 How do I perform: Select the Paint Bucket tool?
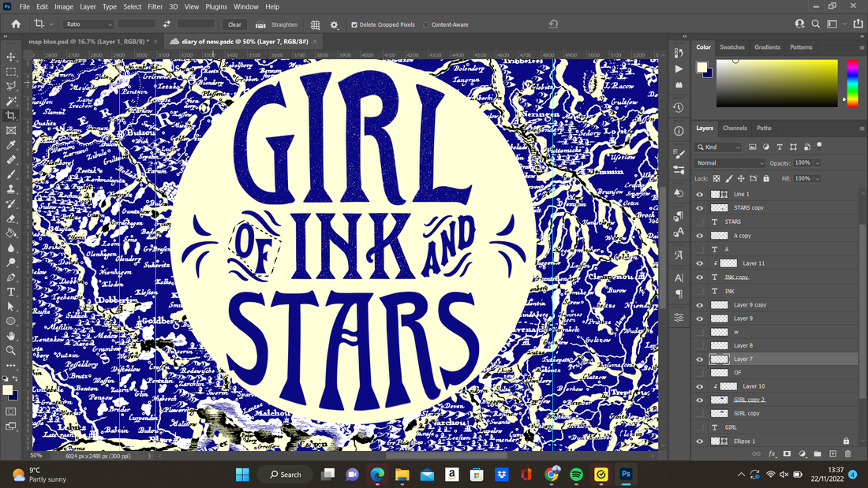click(x=11, y=233)
